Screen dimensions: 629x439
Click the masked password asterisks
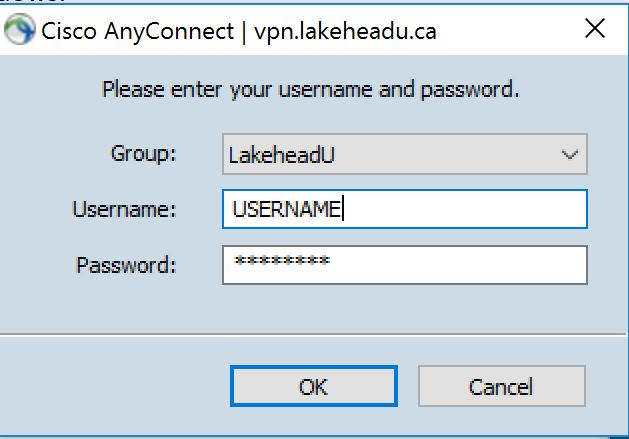point(281,262)
